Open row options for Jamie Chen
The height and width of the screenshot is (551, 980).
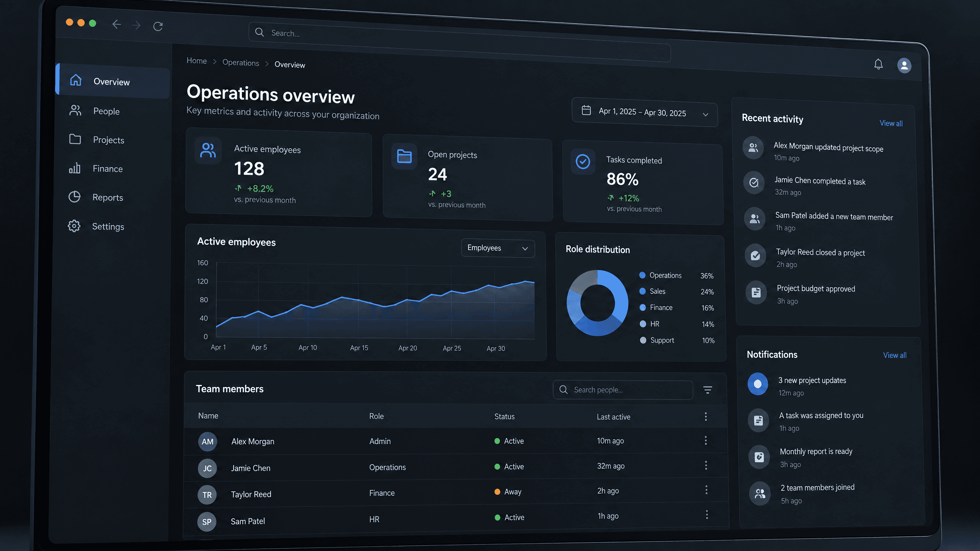[x=706, y=465]
